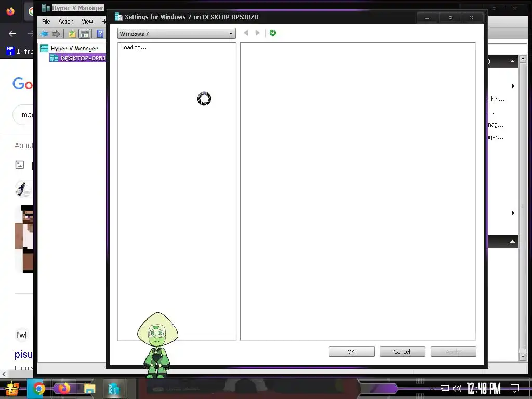
Task: Click the previous-item left arrow in Settings toolbar
Action: [246, 33]
